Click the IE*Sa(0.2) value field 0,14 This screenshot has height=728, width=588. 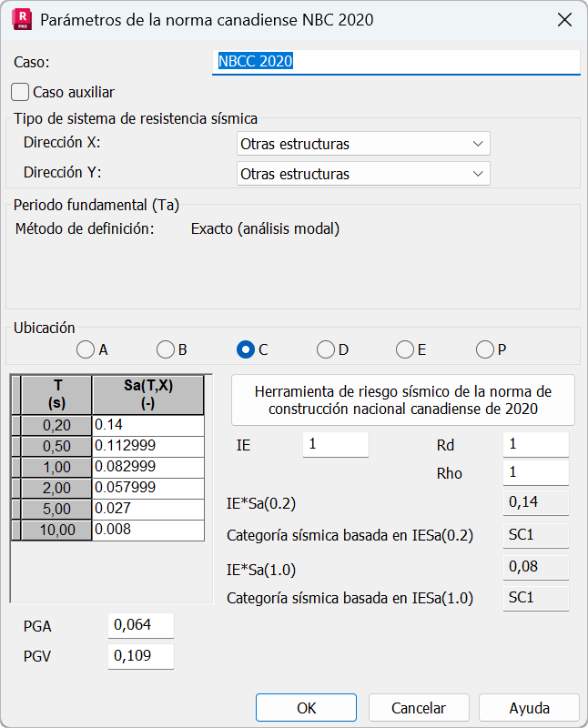536,502
